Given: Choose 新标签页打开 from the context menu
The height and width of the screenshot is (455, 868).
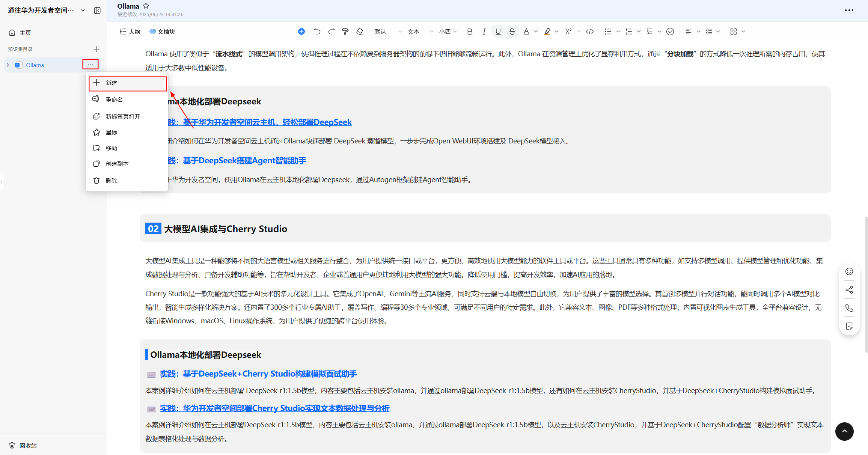Looking at the screenshot, I should [127, 116].
